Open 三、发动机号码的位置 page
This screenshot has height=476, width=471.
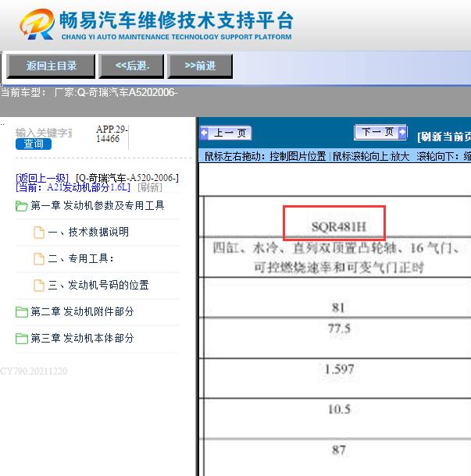point(98,285)
